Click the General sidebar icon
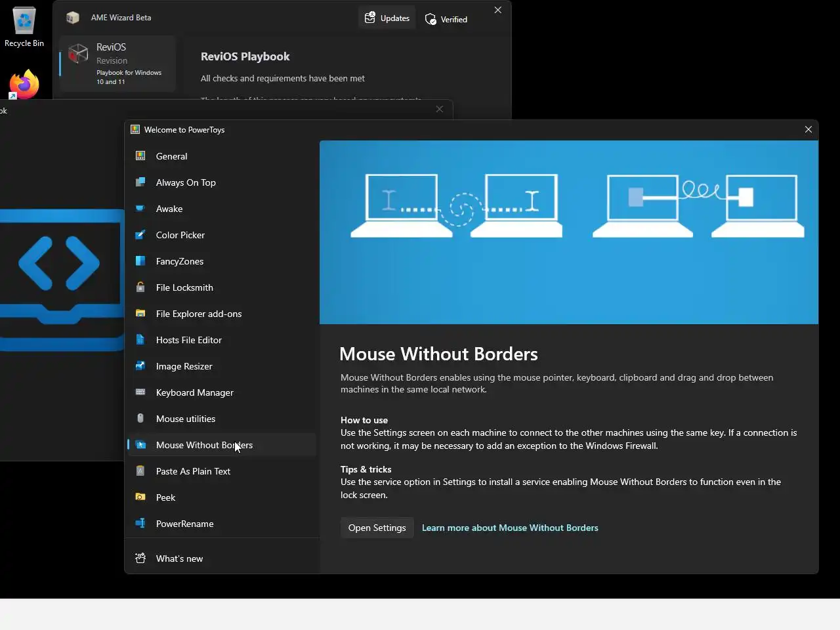This screenshot has width=840, height=630. 140,156
